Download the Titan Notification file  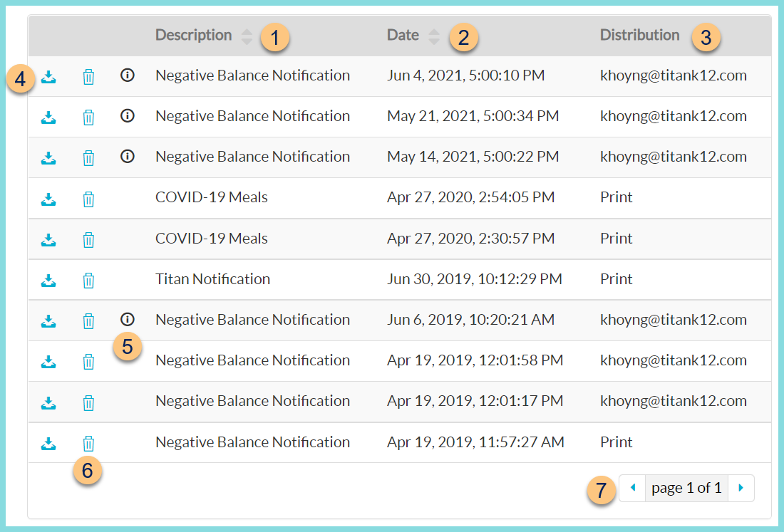pyautogui.click(x=48, y=279)
